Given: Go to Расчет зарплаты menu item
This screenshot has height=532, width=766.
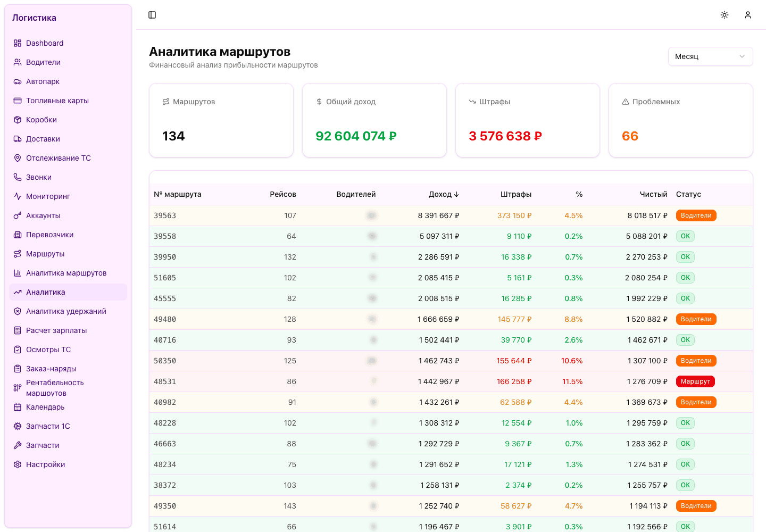Looking at the screenshot, I should (68, 330).
